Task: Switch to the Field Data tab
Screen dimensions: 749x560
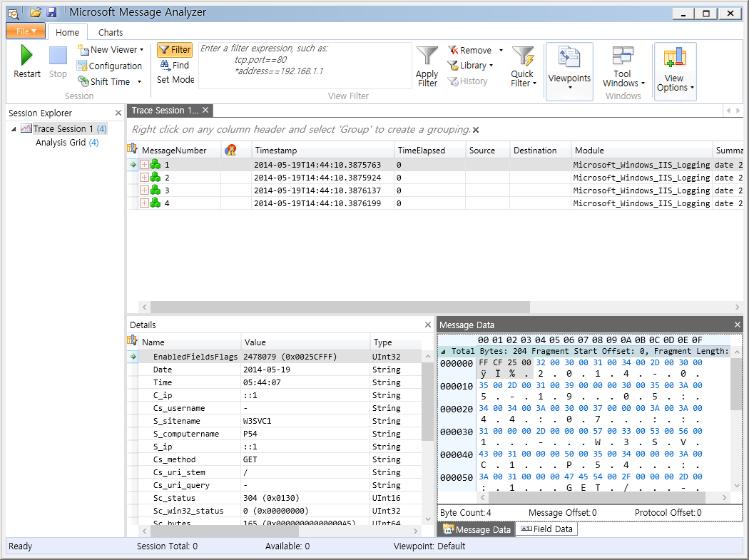Action: [546, 529]
